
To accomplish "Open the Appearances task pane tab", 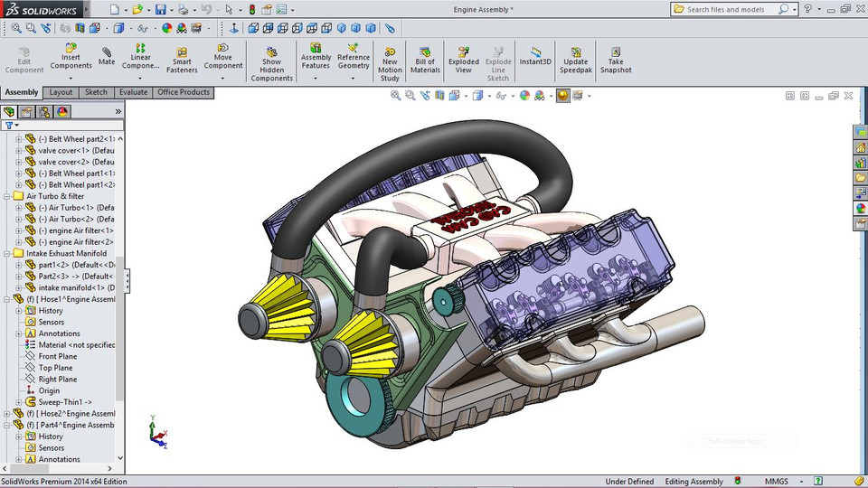I will click(x=860, y=208).
